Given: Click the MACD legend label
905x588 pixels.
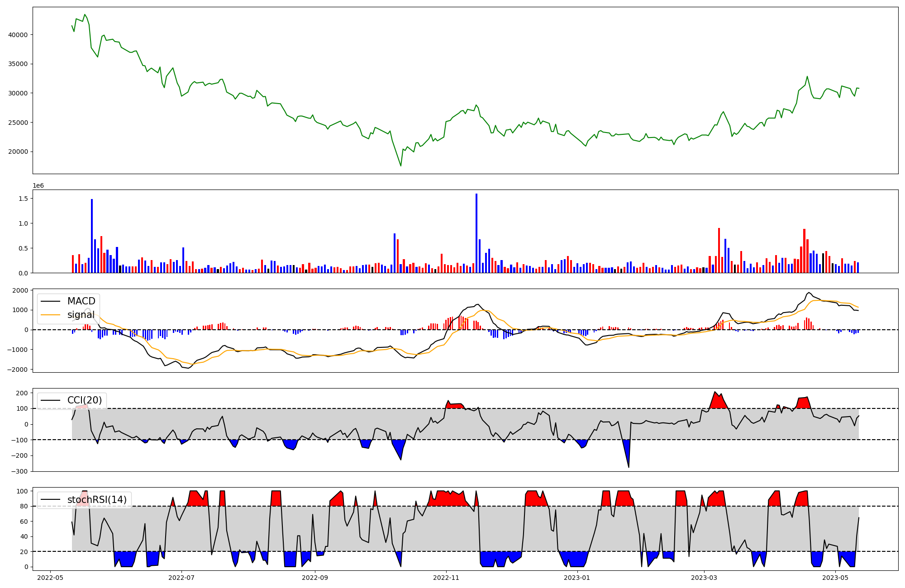Looking at the screenshot, I should pos(81,301).
